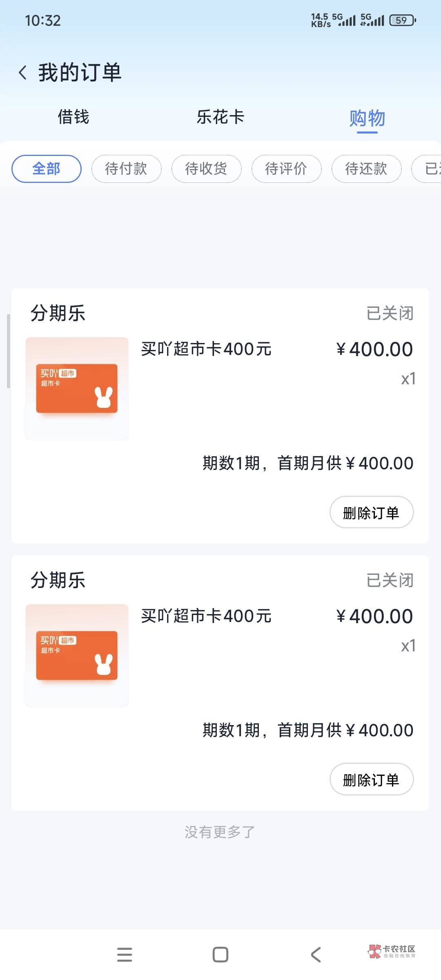The height and width of the screenshot is (980, 441).
Task: Tap the 卡农社区 watermark logo
Action: 391,951
